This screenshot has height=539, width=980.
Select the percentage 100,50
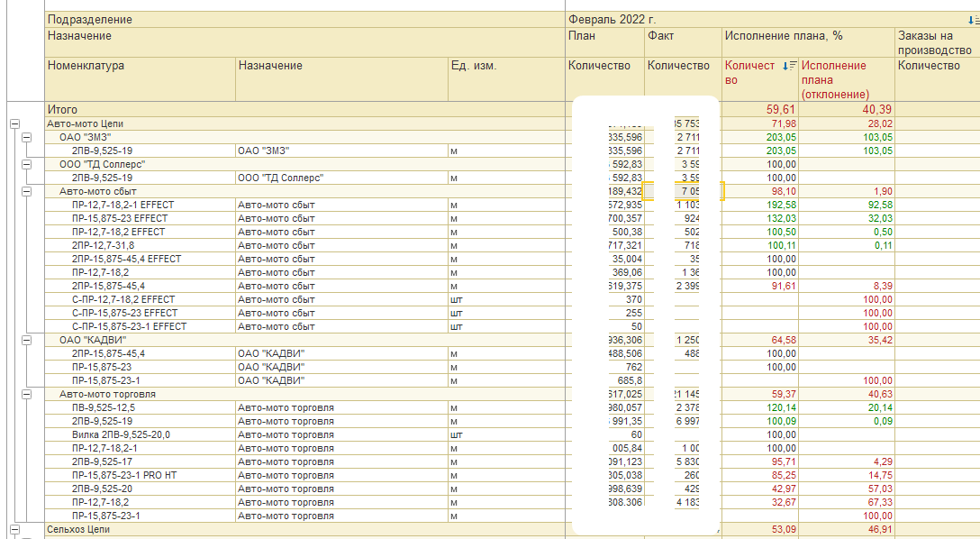click(x=781, y=232)
